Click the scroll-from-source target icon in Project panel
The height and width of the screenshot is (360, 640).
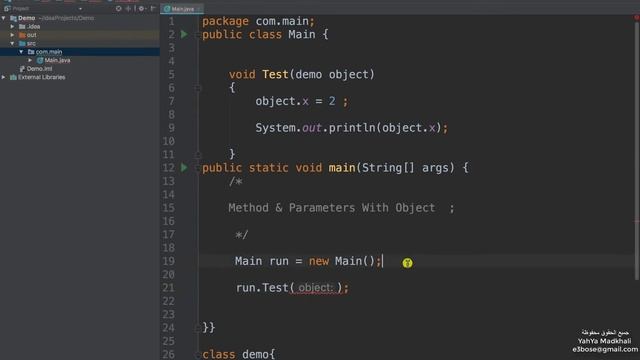118,8
